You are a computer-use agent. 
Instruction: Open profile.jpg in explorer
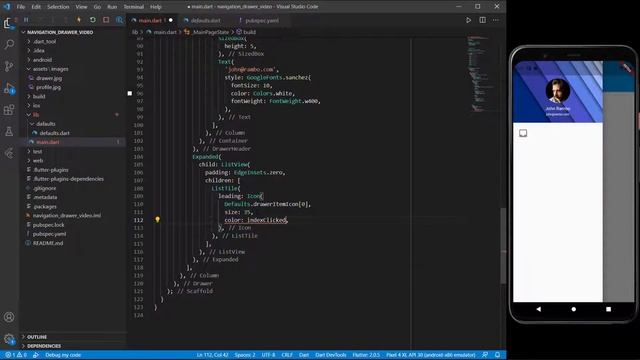point(48,87)
